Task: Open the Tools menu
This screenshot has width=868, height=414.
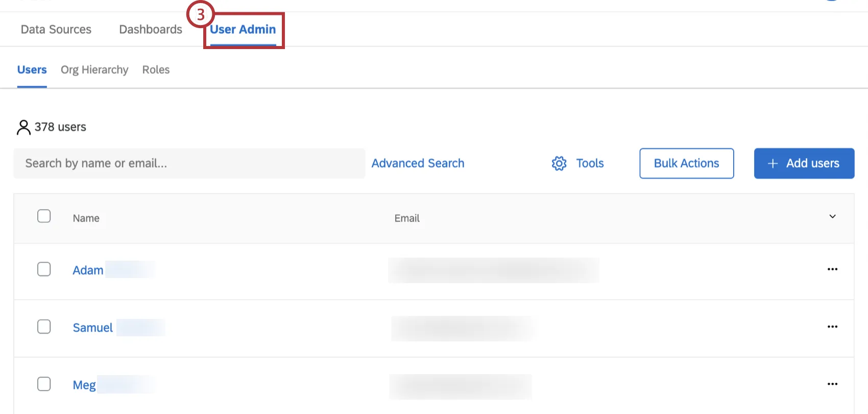Action: [x=590, y=164]
